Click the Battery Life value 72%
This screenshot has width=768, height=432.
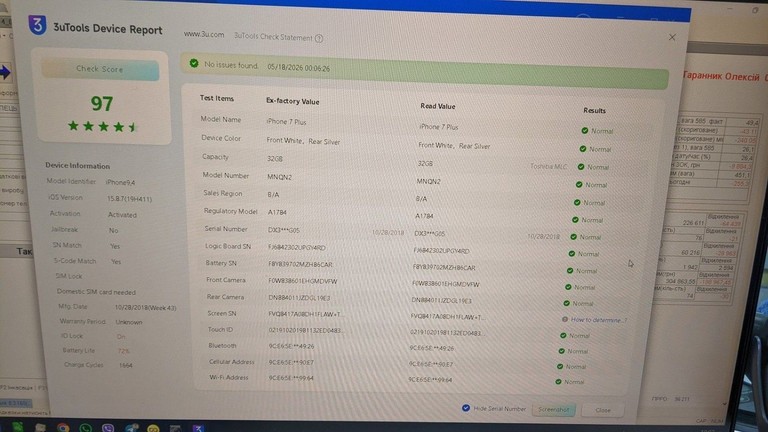click(123, 351)
